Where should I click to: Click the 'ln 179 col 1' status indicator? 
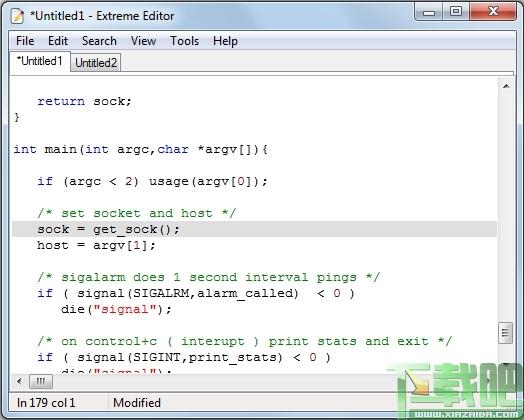(46, 403)
